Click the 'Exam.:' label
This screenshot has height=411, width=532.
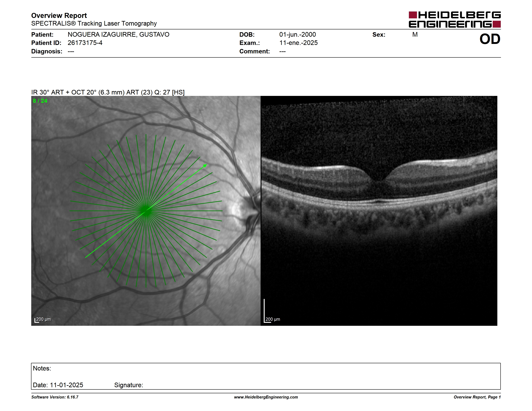(249, 43)
